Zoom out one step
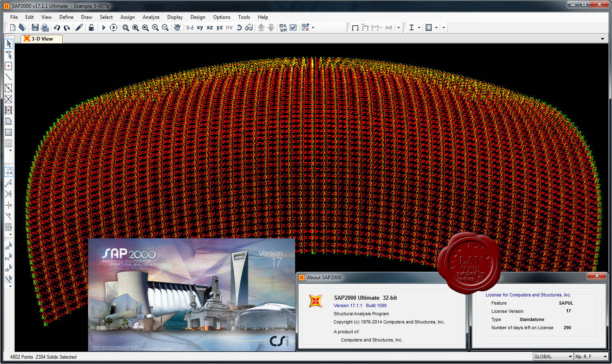Viewport: 612px width, 364px height. pyautogui.click(x=165, y=27)
